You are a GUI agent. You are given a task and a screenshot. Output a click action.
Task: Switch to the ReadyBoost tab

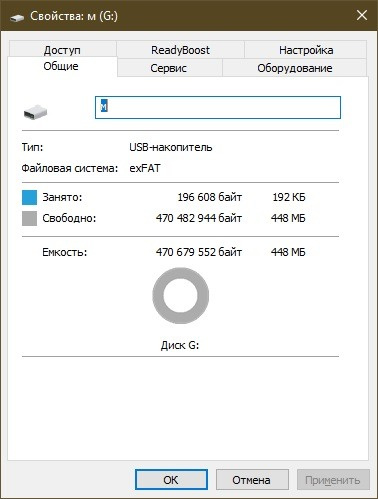point(180,50)
